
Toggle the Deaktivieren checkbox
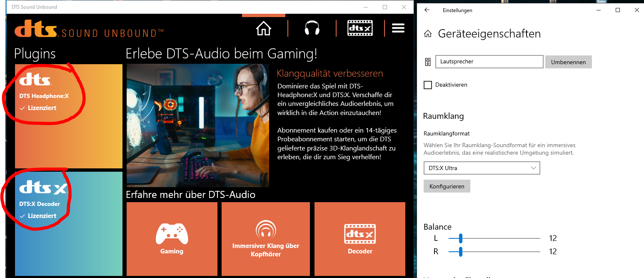click(428, 85)
